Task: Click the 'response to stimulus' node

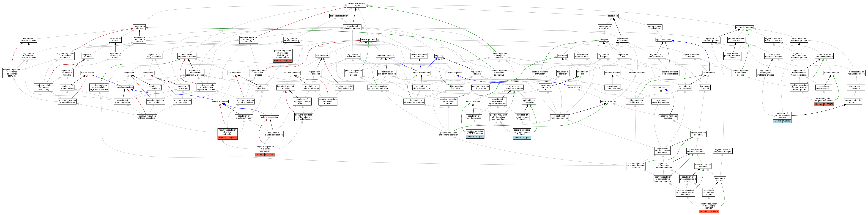Action: 139,27
